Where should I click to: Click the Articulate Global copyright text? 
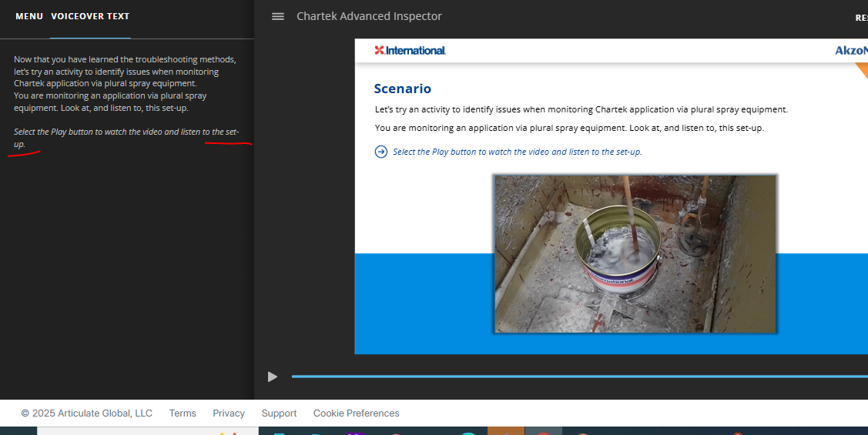click(87, 413)
